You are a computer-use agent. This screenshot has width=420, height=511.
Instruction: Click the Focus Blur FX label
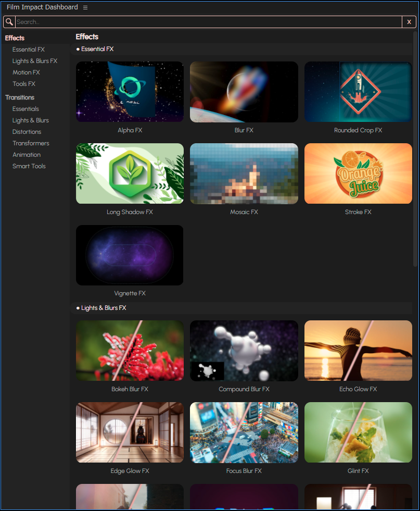point(244,470)
